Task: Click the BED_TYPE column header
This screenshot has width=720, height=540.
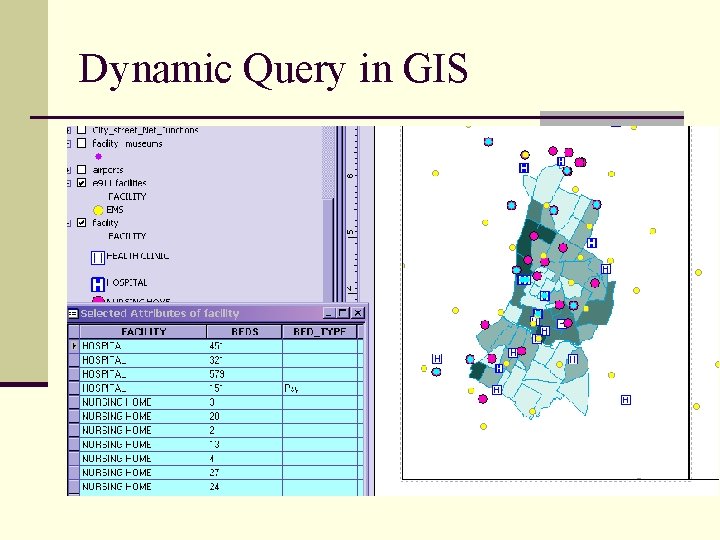Action: [x=320, y=332]
